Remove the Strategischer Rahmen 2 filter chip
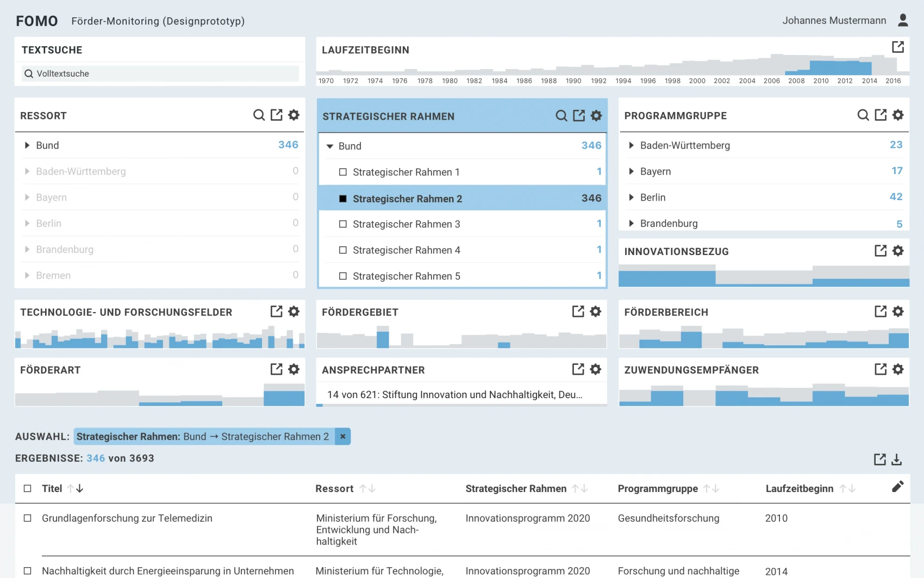This screenshot has width=924, height=578. coord(342,437)
